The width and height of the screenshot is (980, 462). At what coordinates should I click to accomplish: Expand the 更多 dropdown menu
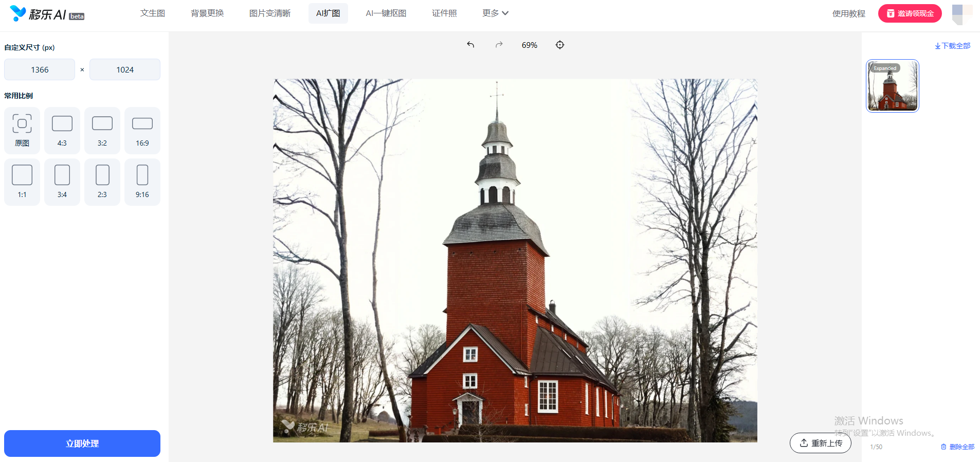tap(495, 13)
